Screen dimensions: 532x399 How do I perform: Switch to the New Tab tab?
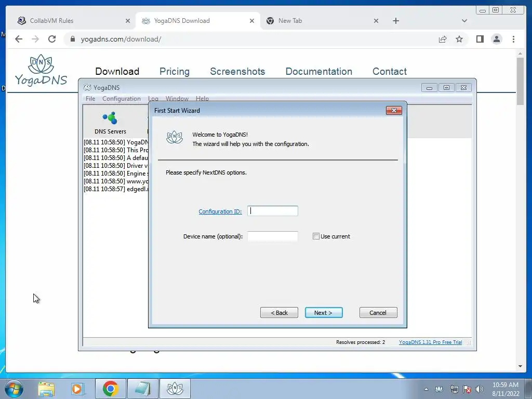(322, 21)
